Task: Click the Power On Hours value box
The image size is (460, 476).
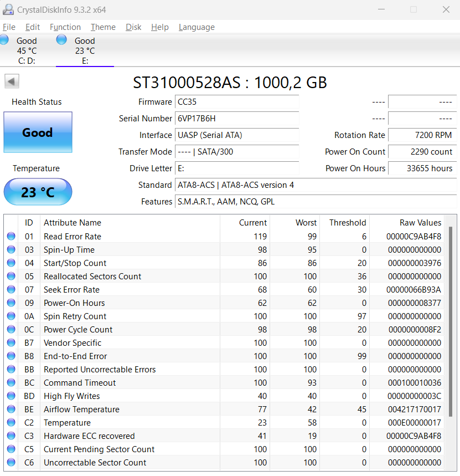Action: coord(422,168)
